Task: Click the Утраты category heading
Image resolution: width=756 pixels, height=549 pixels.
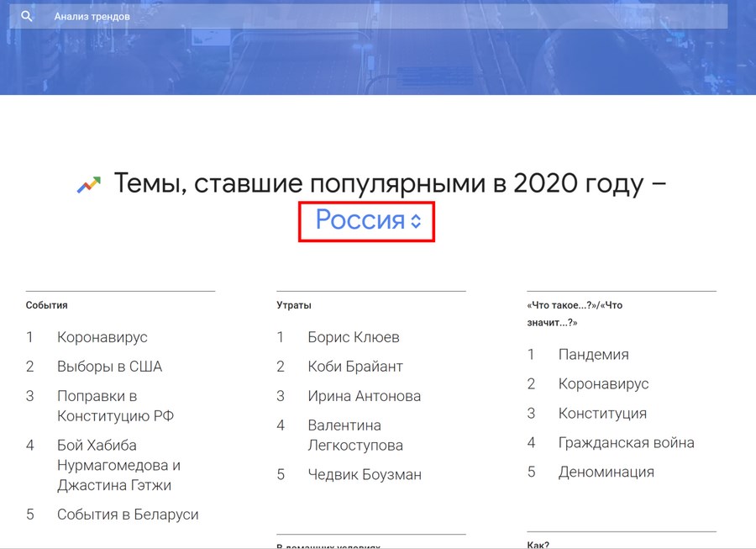Action: tap(294, 305)
